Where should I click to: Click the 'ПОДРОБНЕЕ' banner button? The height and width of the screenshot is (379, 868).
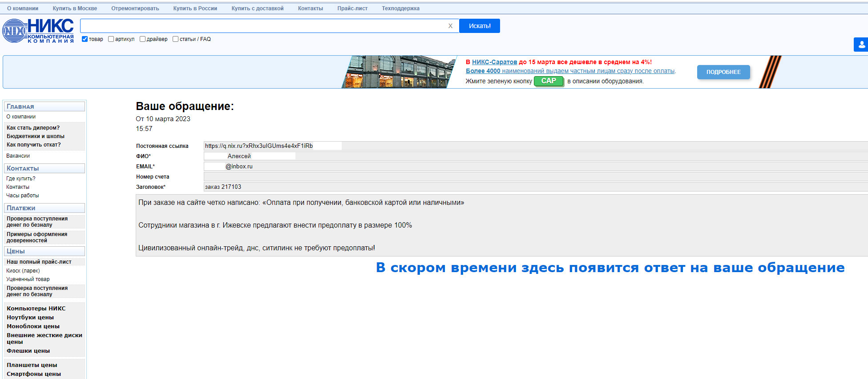click(723, 72)
